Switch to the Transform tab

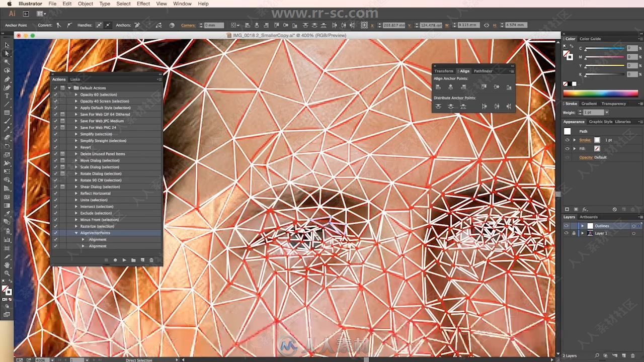444,71
